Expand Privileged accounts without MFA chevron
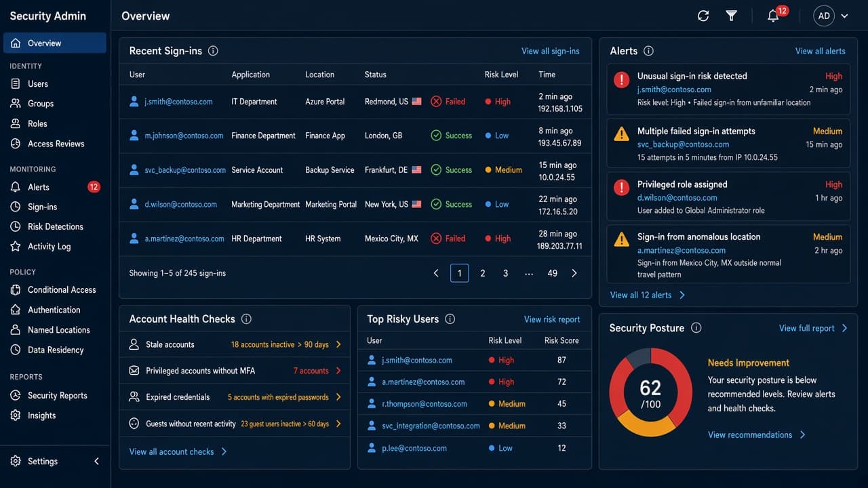 338,371
